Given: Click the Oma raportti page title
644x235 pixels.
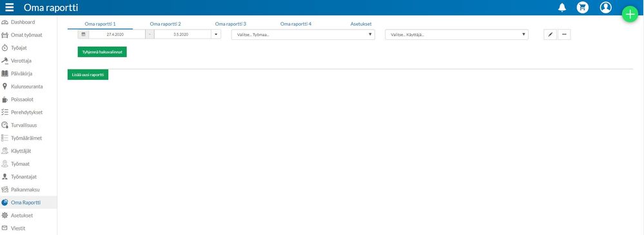Looking at the screenshot, I should click(51, 7).
